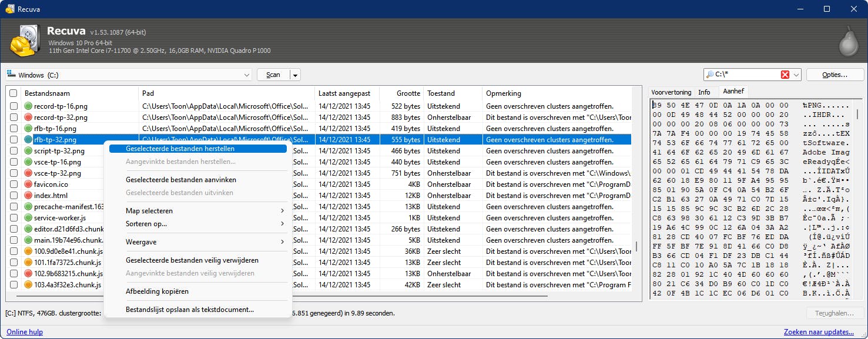Sort by the Toestand column header
The image size is (868, 339).
(453, 93)
